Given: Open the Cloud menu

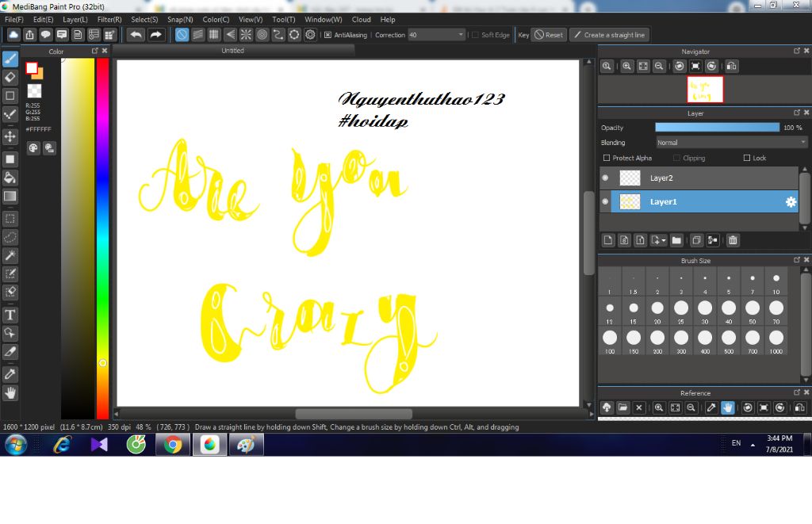Looking at the screenshot, I should pos(362,20).
